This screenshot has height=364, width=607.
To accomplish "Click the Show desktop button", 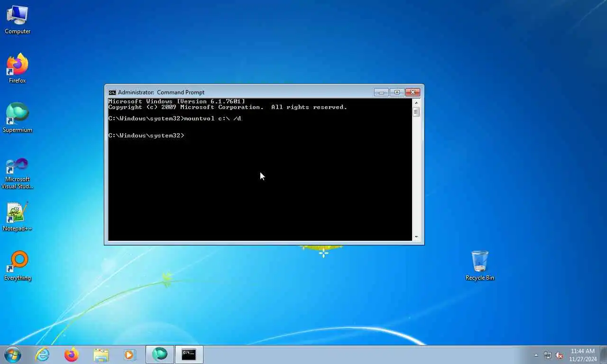I will pyautogui.click(x=603, y=355).
